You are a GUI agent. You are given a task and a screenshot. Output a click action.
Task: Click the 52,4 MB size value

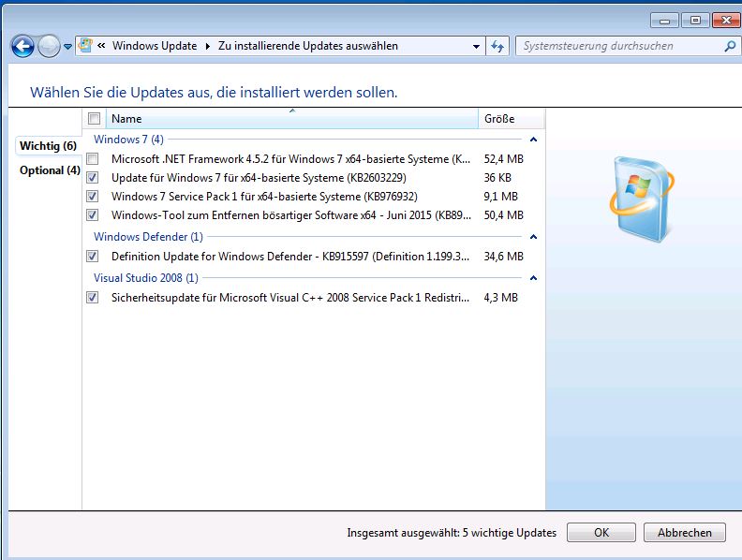503,159
